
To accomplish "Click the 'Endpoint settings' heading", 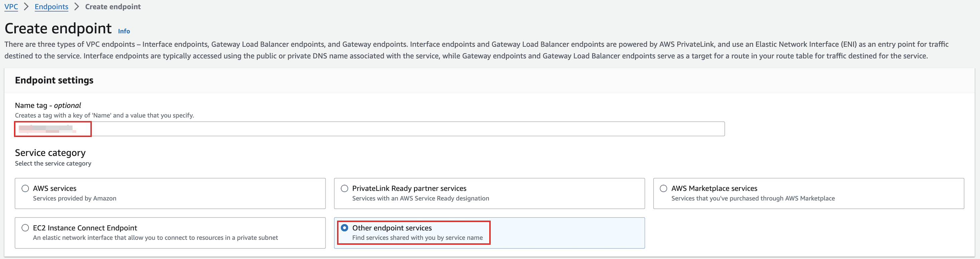I will coord(54,80).
